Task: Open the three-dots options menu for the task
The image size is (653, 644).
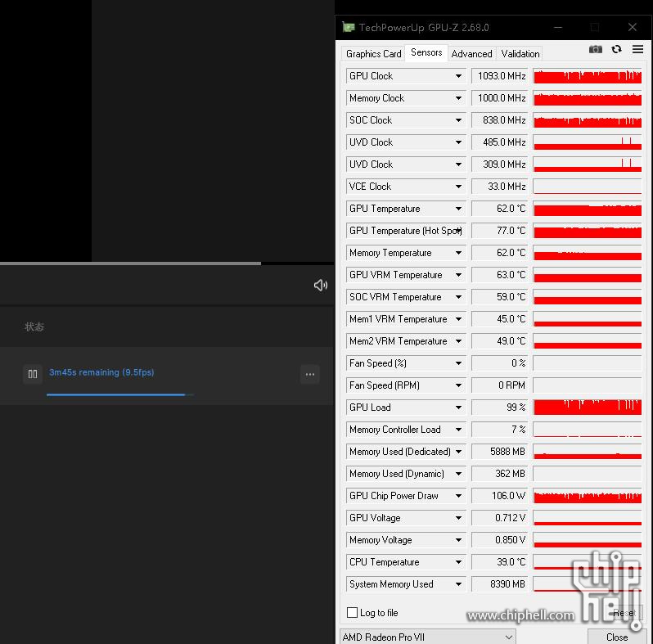Action: 310,374
